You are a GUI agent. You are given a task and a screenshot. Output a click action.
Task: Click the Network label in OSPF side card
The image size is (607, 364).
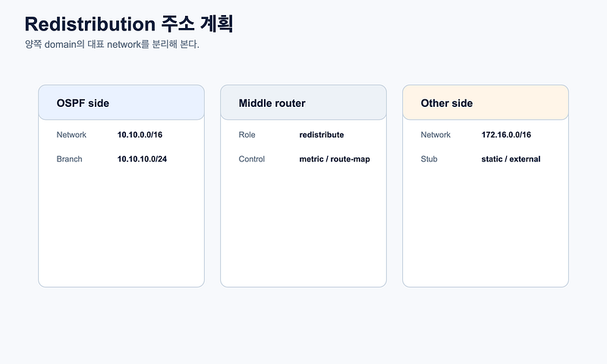point(71,135)
